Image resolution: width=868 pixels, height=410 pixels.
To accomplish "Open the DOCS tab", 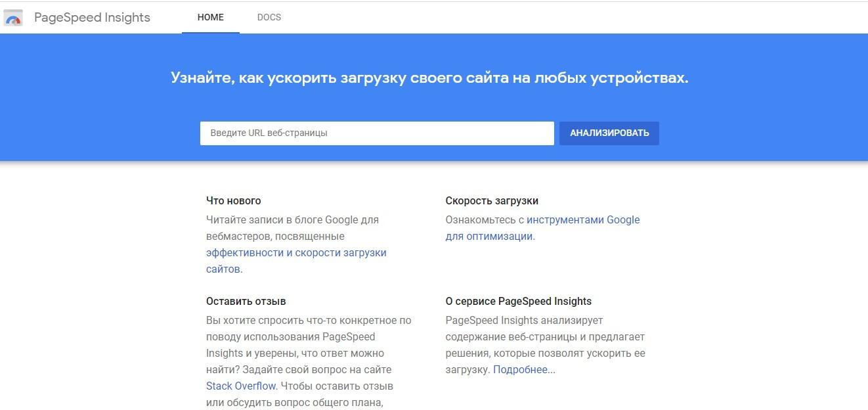I will point(269,18).
